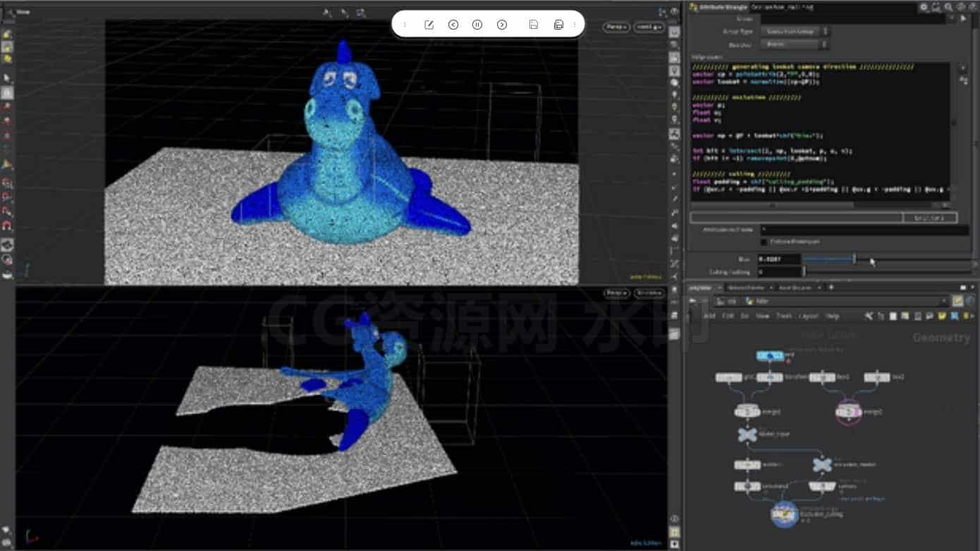
Task: Click the Bias slider handle
Action: tap(855, 259)
